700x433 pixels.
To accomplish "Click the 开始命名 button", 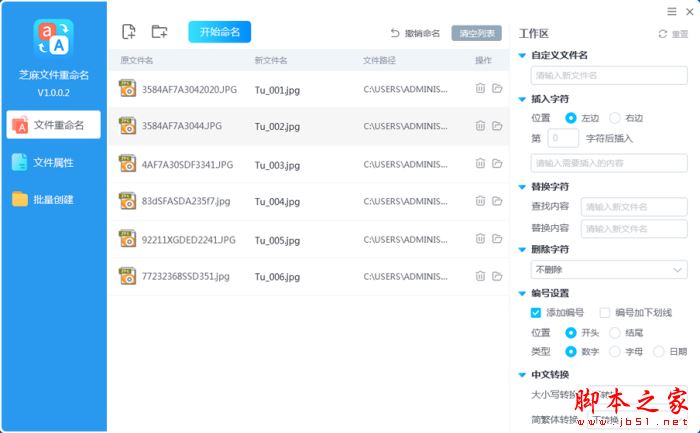I will pyautogui.click(x=220, y=32).
